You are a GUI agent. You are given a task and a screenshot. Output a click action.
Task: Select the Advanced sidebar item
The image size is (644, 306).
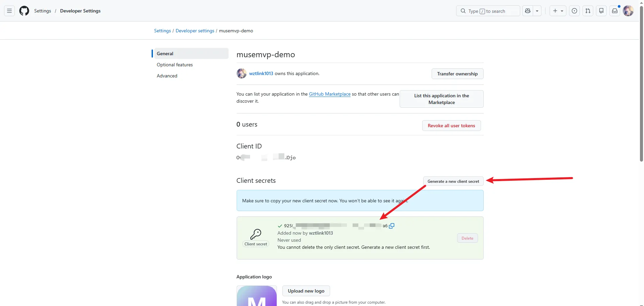point(167,76)
